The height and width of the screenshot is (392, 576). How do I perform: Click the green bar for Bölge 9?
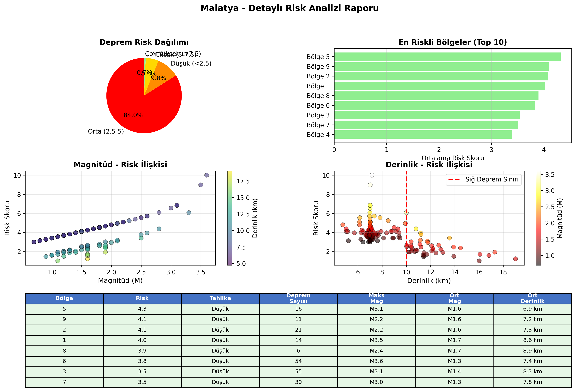(x=441, y=66)
